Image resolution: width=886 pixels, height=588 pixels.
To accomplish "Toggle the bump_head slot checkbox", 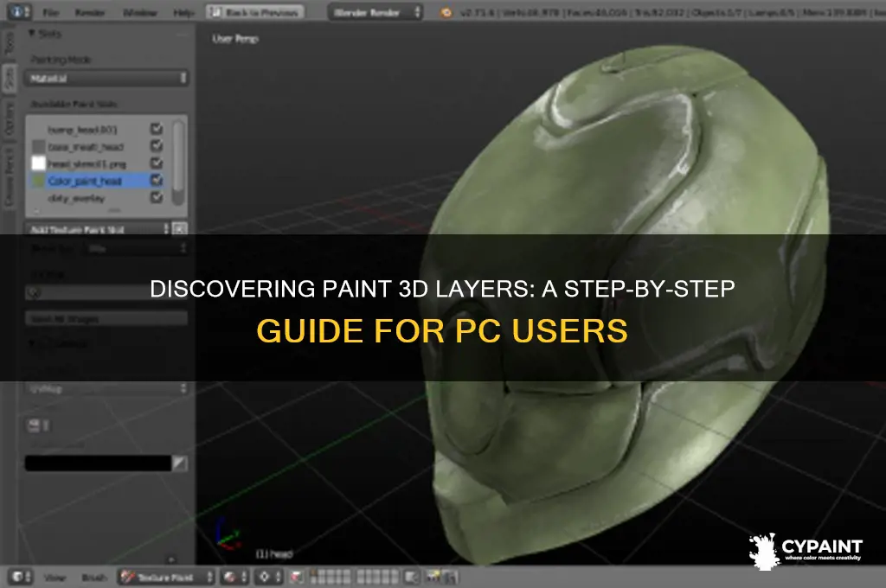I will tap(157, 129).
